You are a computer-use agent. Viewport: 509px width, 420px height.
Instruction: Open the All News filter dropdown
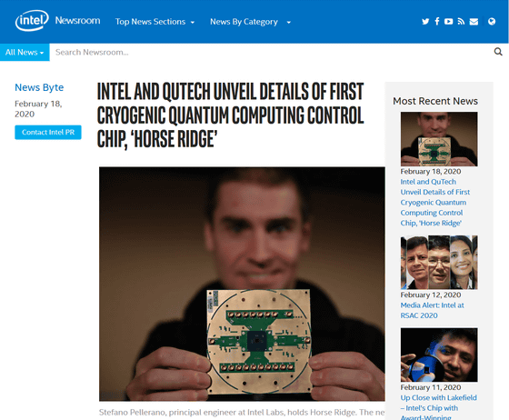(25, 52)
